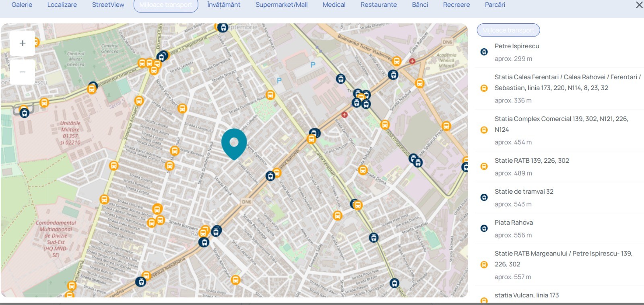Click tram icon next to Piata Rahova
Image resolution: width=644 pixels, height=305 pixels.
[x=484, y=228]
